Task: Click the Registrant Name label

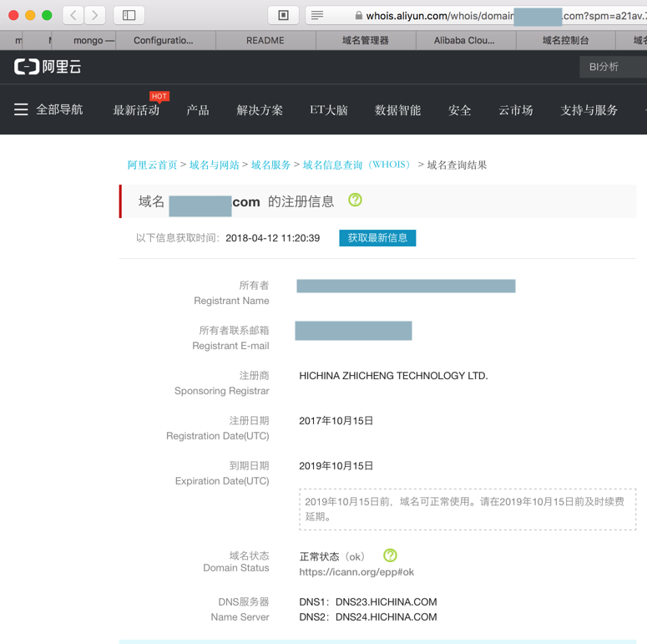Action: (x=231, y=301)
